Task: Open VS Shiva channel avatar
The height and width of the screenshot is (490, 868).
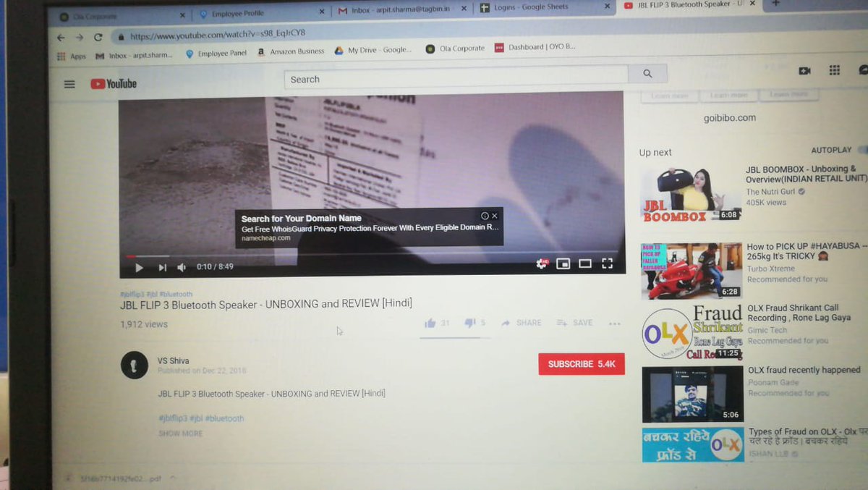Action: tap(134, 366)
